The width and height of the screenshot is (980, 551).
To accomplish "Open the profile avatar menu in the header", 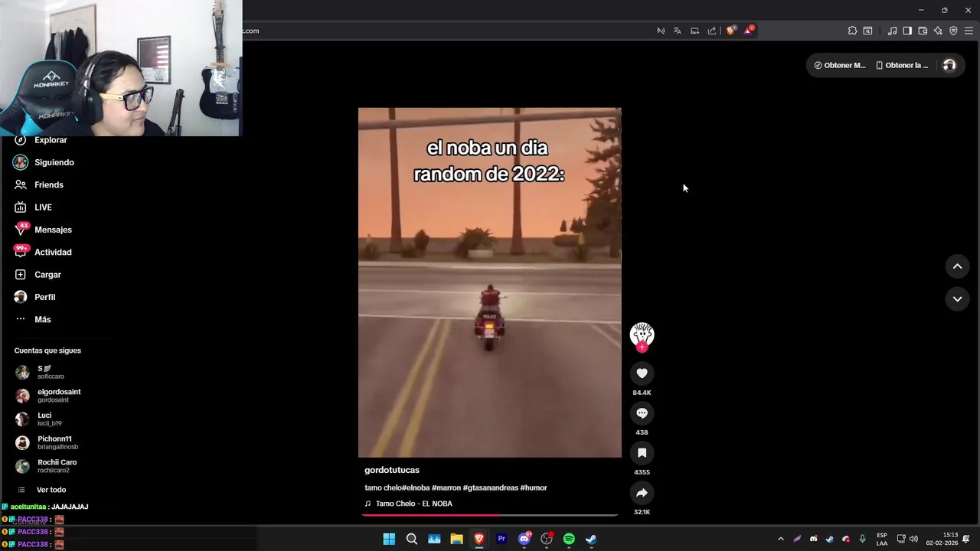I will (x=949, y=65).
